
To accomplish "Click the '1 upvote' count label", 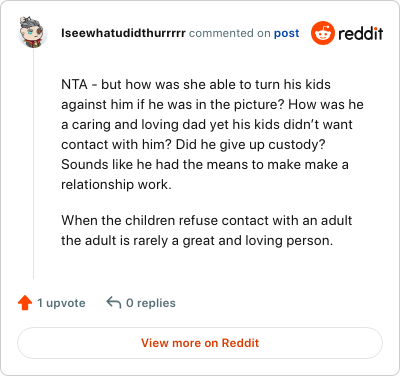I will click(61, 303).
